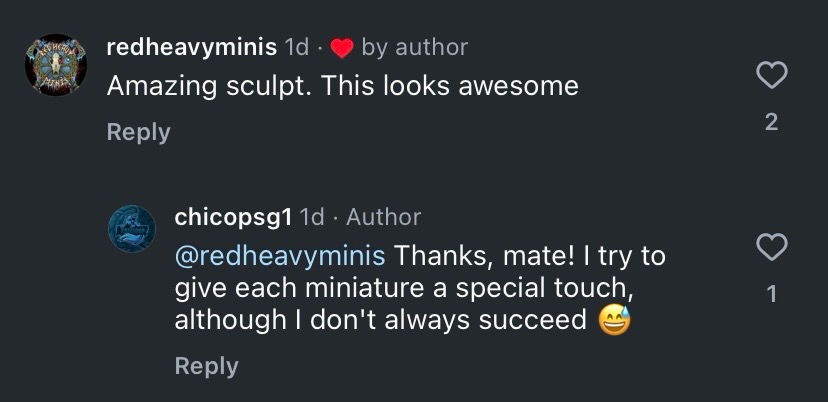Reply to chicopsg1's author comment

pos(206,366)
